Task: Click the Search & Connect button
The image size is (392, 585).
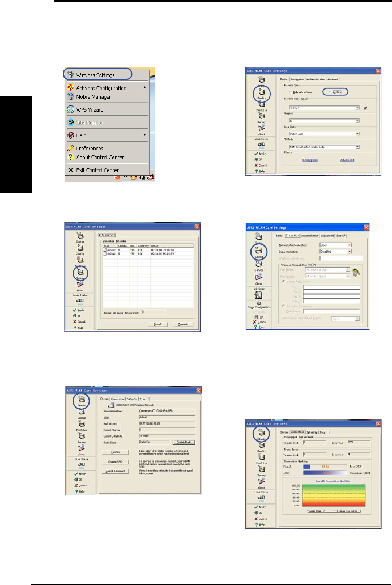Action: (x=116, y=471)
